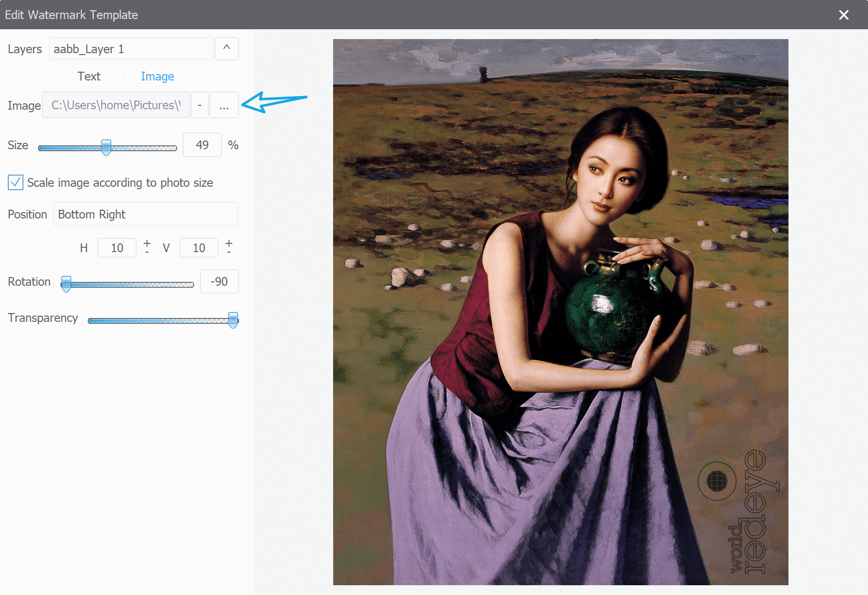Click the H offset field
Screen dimensions: 868x595
[117, 248]
